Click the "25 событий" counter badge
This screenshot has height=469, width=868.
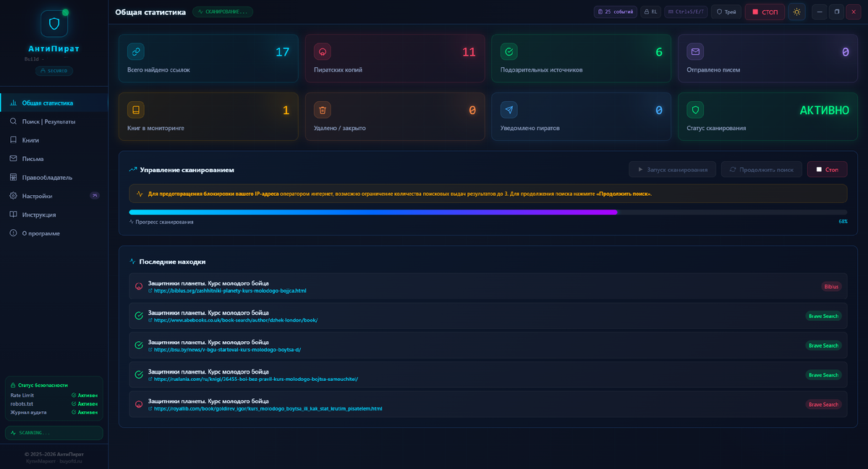point(616,12)
